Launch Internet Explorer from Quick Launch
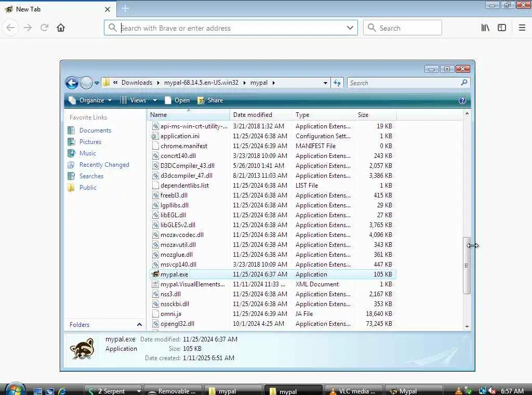532x395 pixels. pos(62,391)
